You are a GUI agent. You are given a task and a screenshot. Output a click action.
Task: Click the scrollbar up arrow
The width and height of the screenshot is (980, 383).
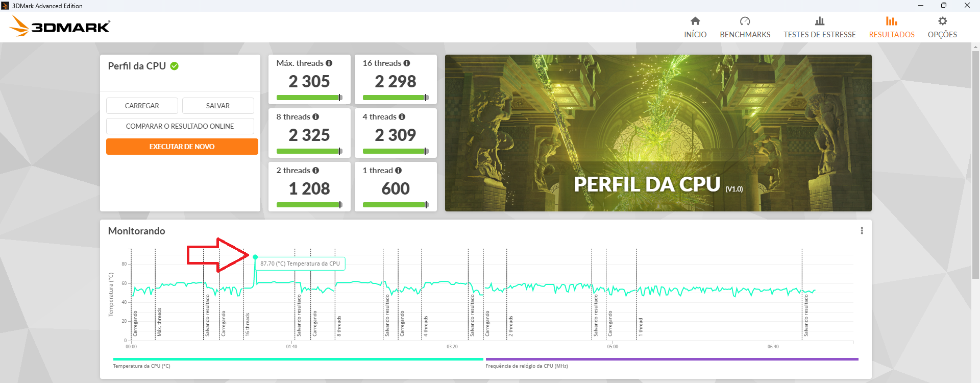pos(975,47)
